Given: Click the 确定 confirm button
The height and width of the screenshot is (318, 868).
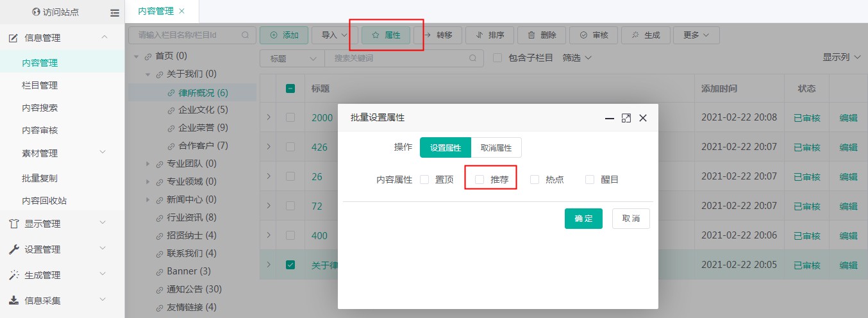Looking at the screenshot, I should click(583, 219).
